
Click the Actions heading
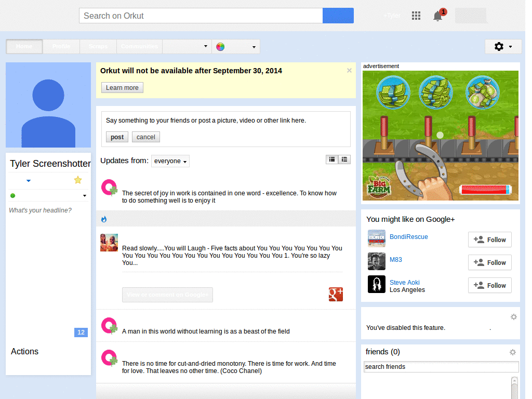(x=24, y=352)
